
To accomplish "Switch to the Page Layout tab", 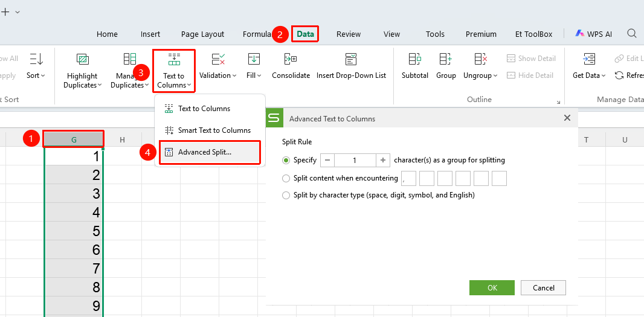I will [202, 34].
